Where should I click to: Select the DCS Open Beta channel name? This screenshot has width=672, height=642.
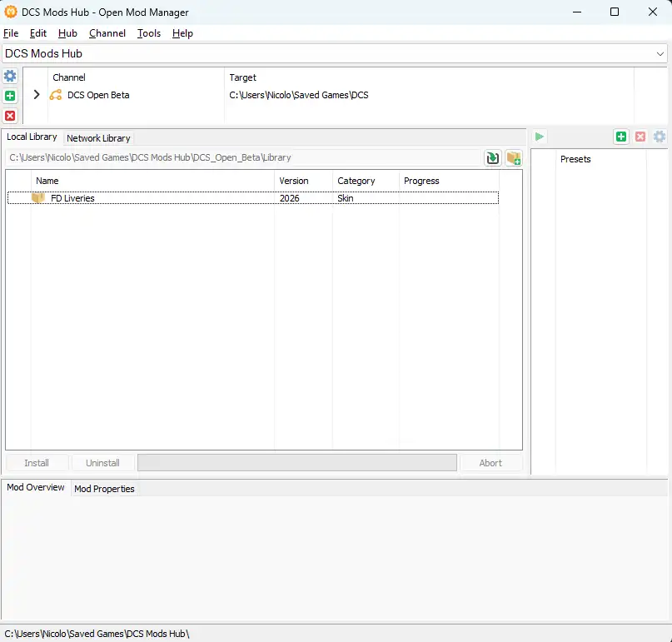point(98,95)
